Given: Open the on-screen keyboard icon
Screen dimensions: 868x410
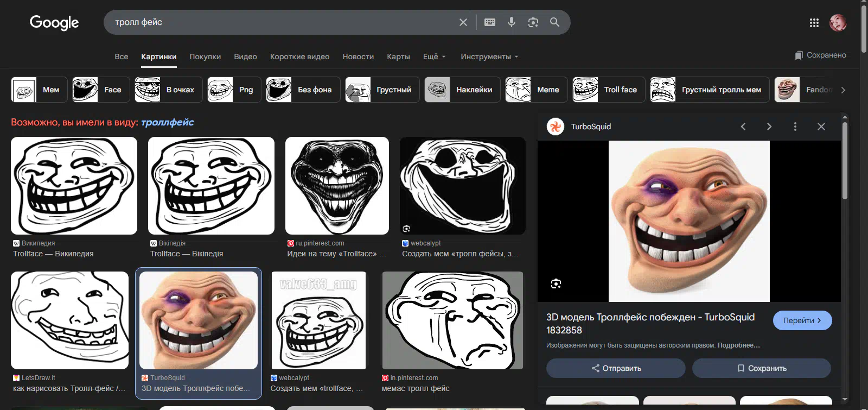Looking at the screenshot, I should pyautogui.click(x=490, y=22).
